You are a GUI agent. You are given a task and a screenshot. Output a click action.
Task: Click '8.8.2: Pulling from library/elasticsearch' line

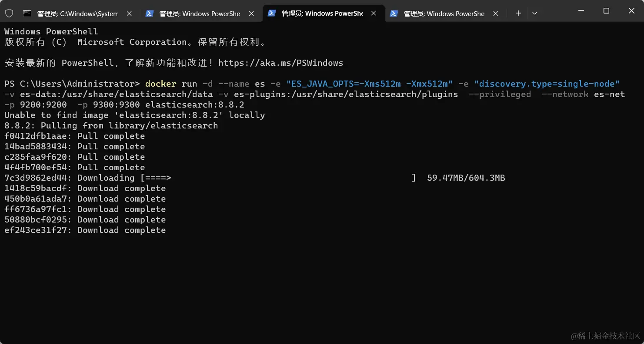point(111,125)
